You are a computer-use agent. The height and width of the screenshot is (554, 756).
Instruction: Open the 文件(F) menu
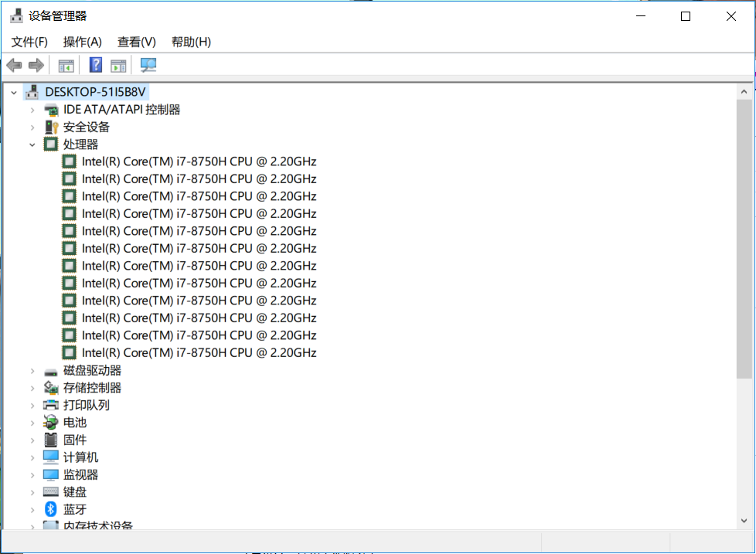pyautogui.click(x=29, y=42)
